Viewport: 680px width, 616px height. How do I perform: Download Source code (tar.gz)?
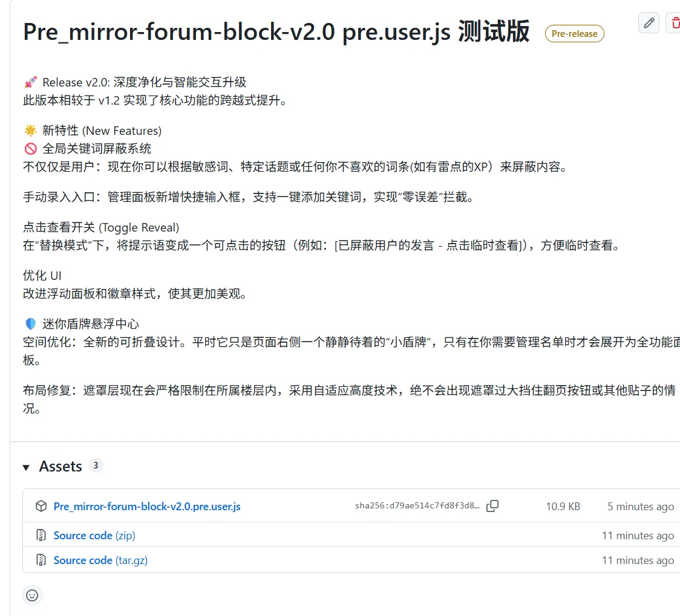[x=100, y=560]
